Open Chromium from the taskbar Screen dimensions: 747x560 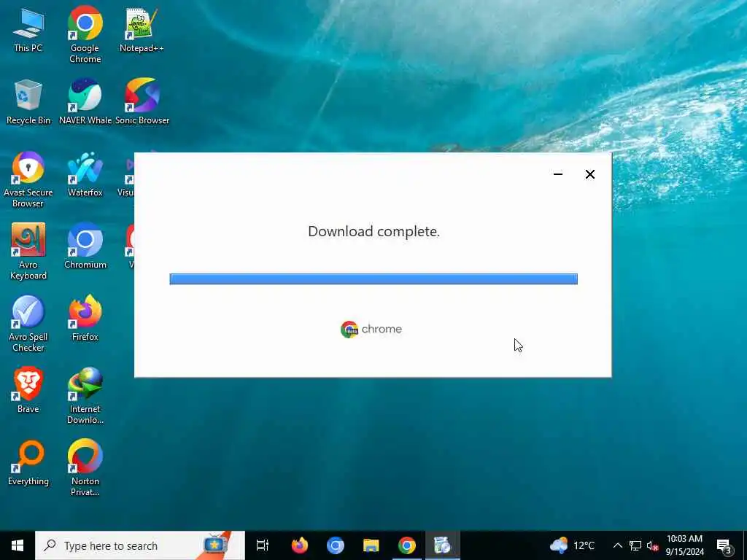[x=336, y=545]
